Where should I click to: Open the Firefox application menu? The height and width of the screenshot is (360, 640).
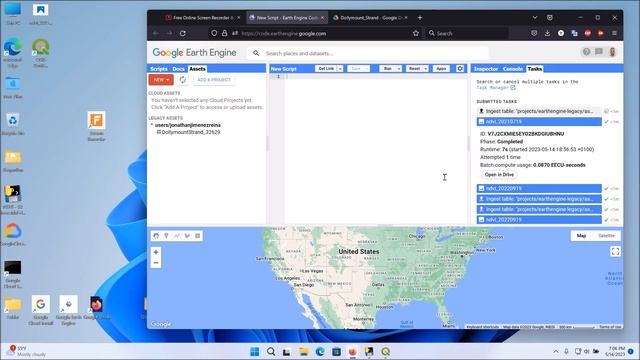pyautogui.click(x=614, y=33)
